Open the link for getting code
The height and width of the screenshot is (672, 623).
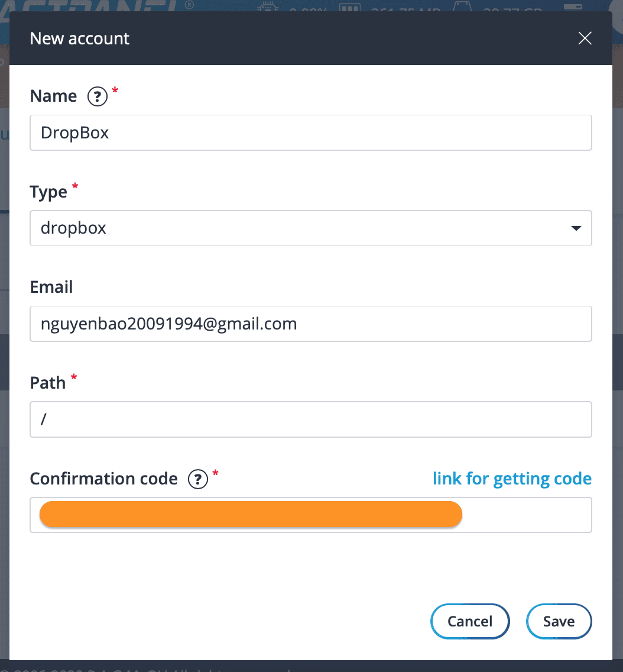pyautogui.click(x=512, y=479)
